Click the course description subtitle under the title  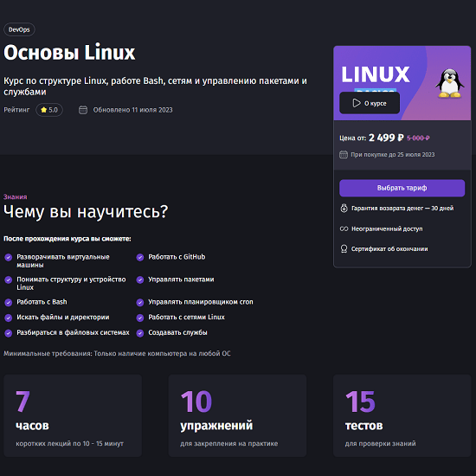click(x=155, y=87)
